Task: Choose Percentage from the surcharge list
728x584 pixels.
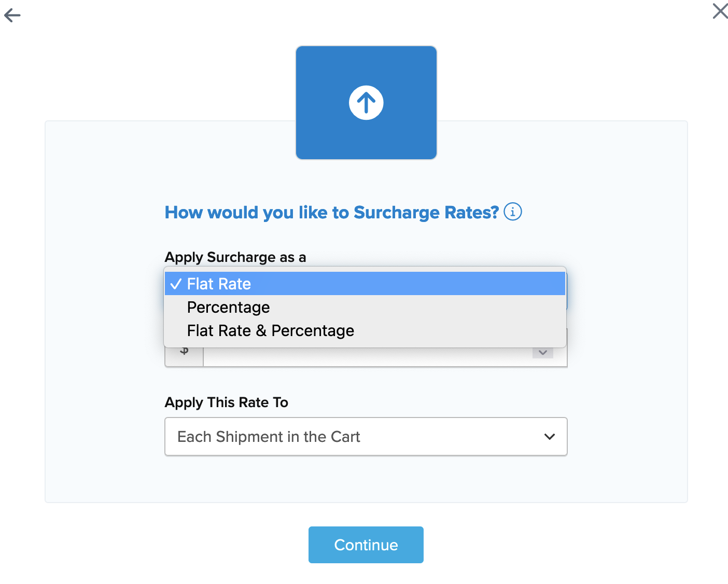Action: tap(228, 308)
